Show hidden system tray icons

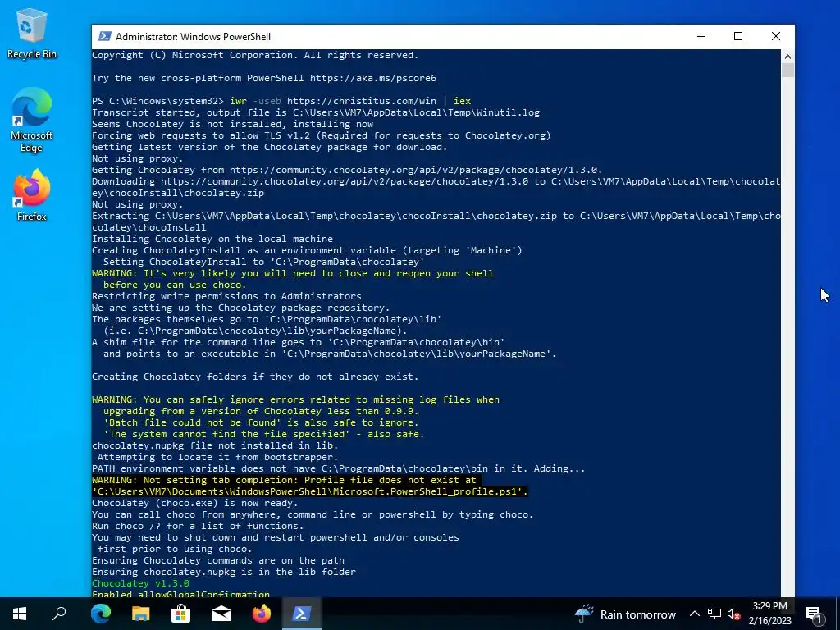(694, 614)
